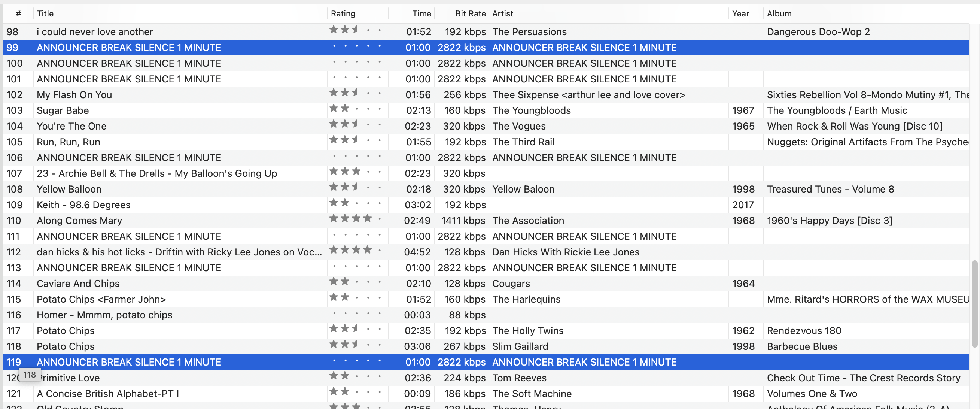Click fourth star on dan hicks track
980x409 pixels.
pyautogui.click(x=368, y=250)
